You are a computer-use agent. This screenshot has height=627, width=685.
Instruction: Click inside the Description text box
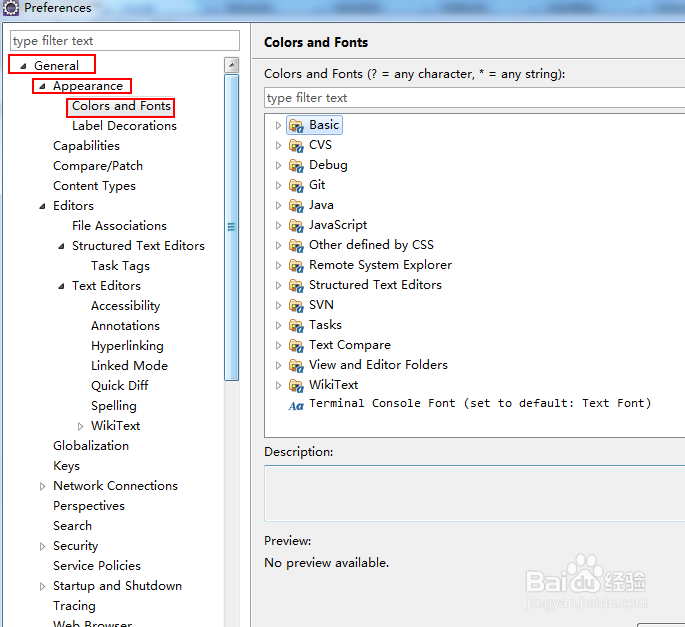click(474, 493)
